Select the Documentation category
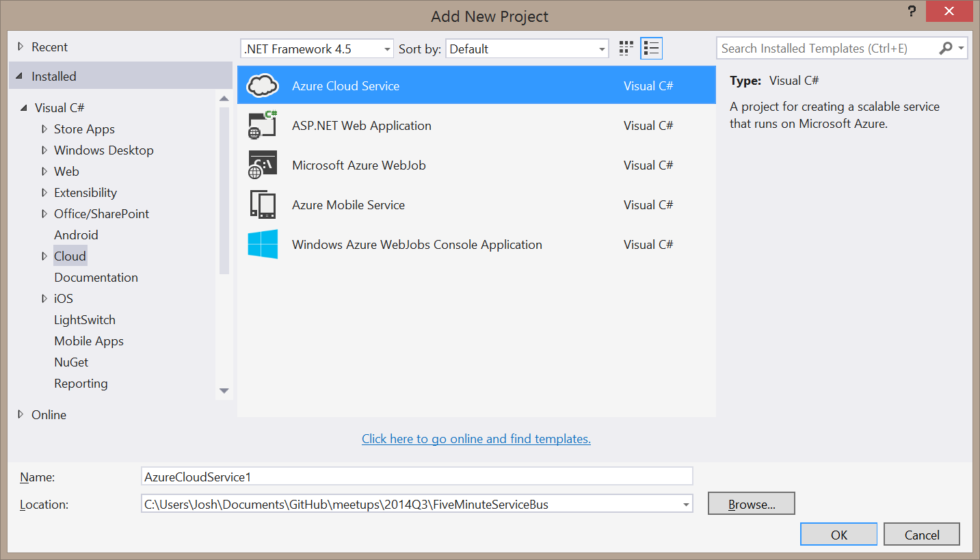980x560 pixels. point(96,278)
